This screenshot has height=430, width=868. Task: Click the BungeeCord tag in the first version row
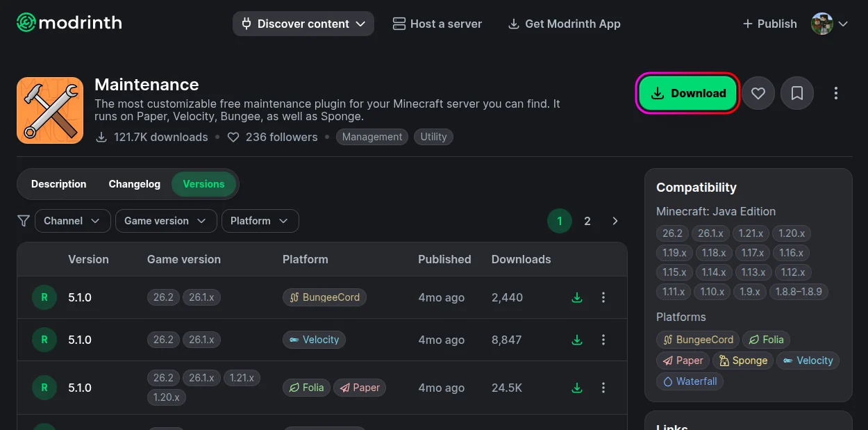pyautogui.click(x=324, y=297)
